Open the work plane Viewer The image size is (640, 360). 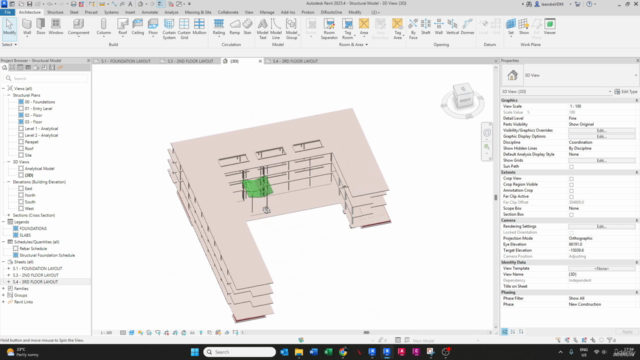(x=550, y=27)
